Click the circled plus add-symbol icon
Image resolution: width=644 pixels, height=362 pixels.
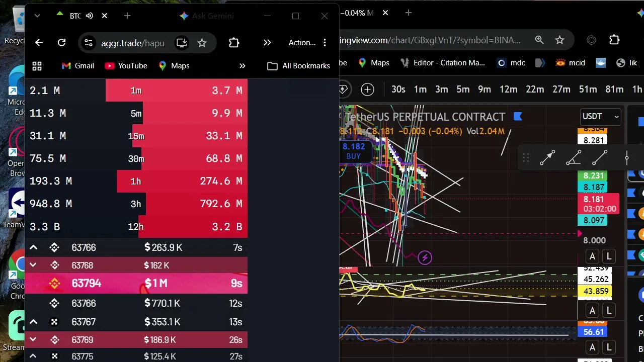tap(368, 89)
